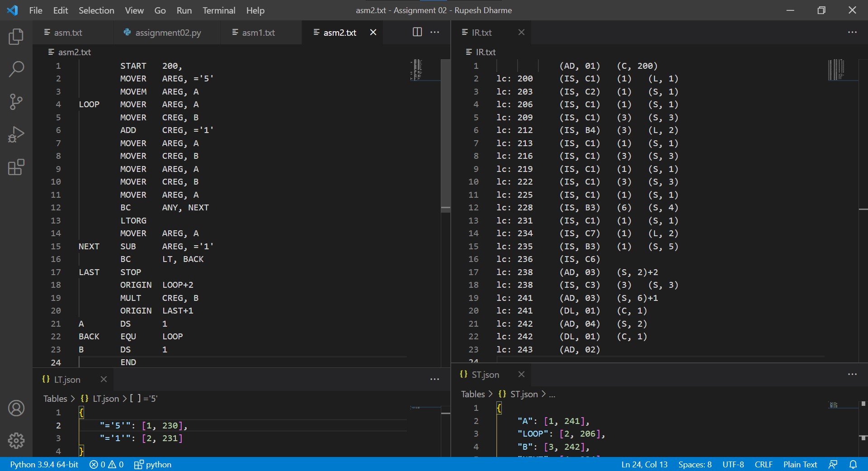Open more actions for asm2.txt editor group
Image resolution: width=868 pixels, height=471 pixels.
click(435, 32)
